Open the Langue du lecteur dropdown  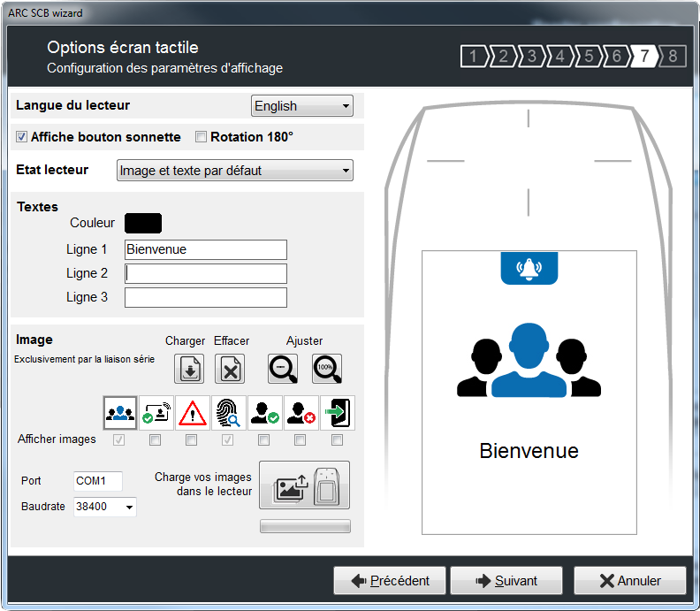301,106
